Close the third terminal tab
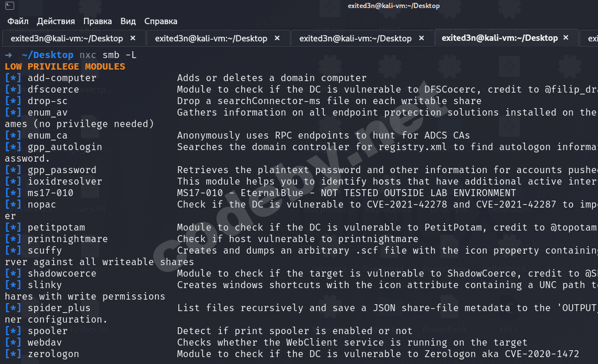The image size is (598, 364). [x=421, y=39]
